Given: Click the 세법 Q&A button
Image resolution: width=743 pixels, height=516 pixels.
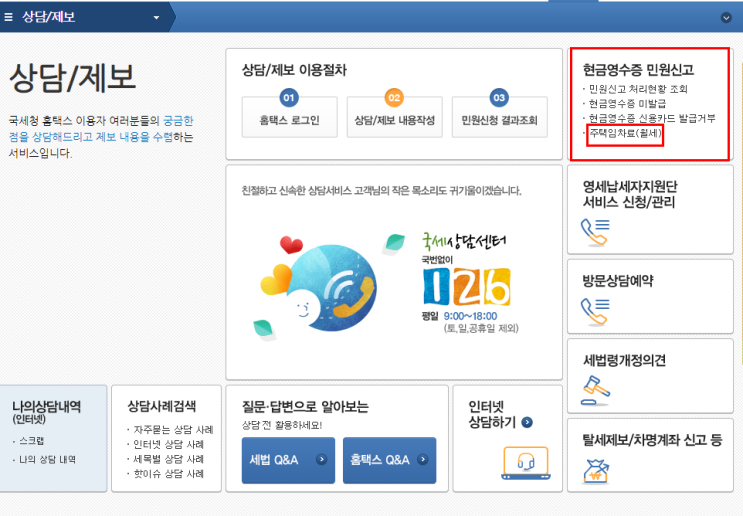Looking at the screenshot, I should coord(288,460).
